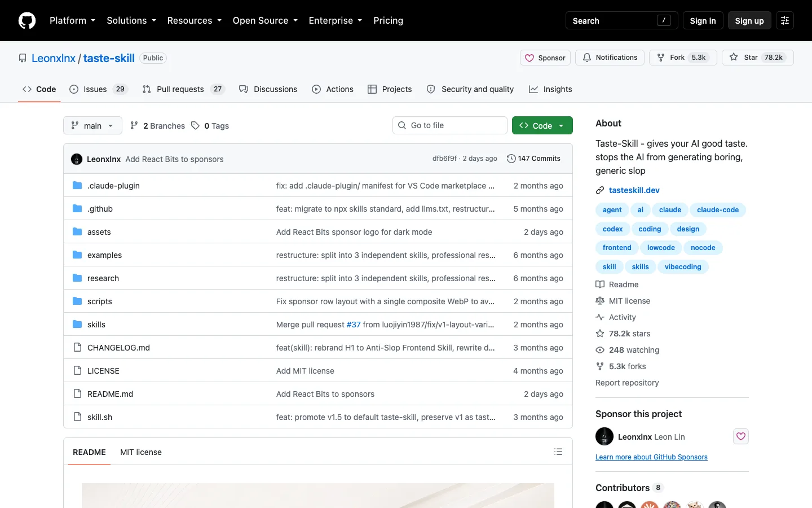The image size is (812, 508).
Task: Click the Go to file input
Action: pos(450,125)
